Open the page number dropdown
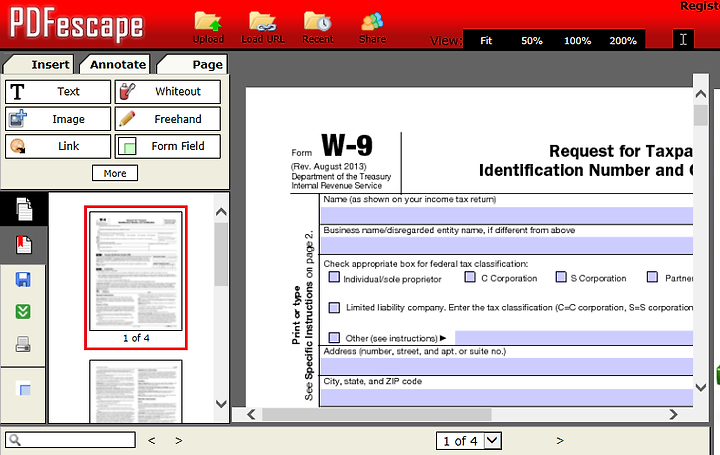This screenshot has width=720, height=455. (x=492, y=440)
